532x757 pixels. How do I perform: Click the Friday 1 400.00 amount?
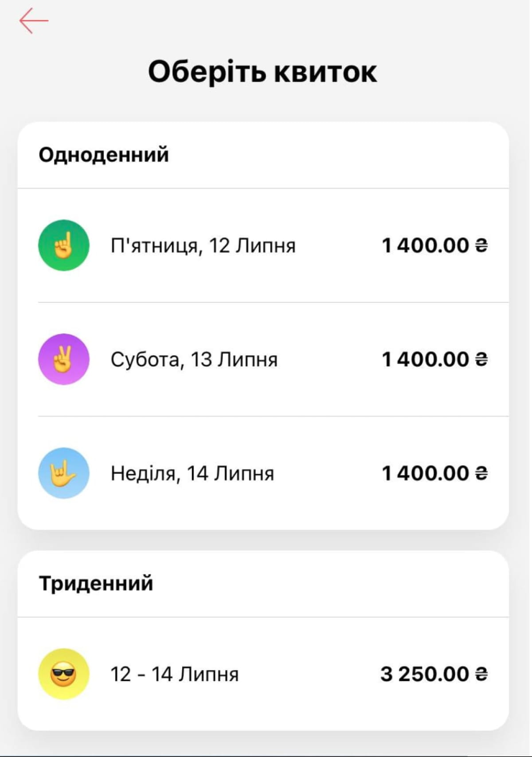click(426, 245)
